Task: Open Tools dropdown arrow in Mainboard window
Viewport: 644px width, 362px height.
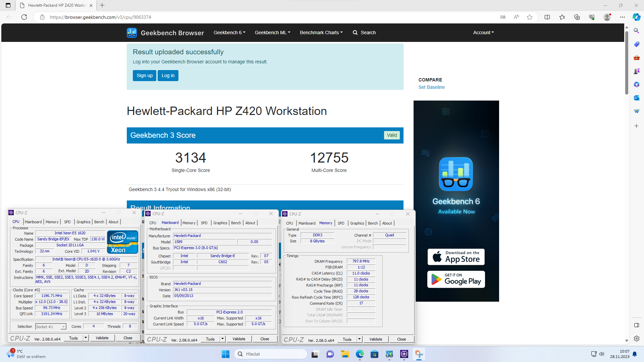Action: tap(222, 339)
